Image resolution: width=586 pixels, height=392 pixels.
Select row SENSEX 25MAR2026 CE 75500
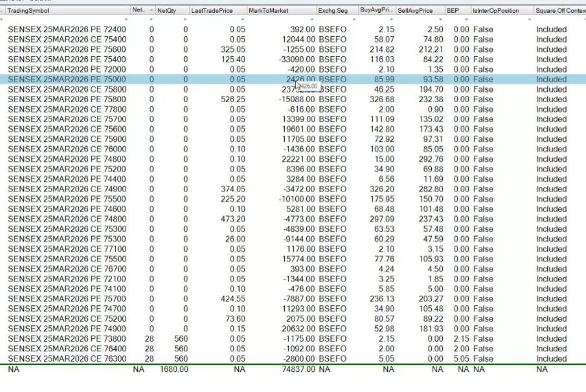tap(293, 259)
